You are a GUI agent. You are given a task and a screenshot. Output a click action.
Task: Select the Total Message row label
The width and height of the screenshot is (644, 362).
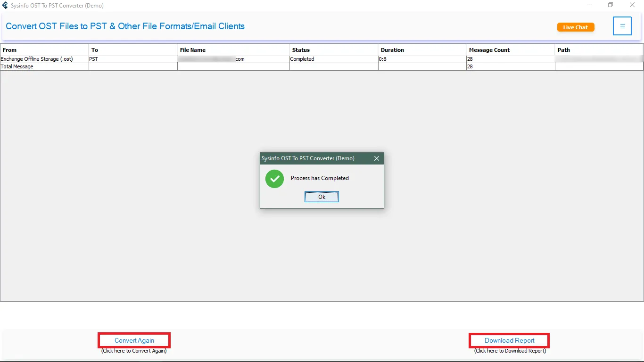[x=44, y=67]
